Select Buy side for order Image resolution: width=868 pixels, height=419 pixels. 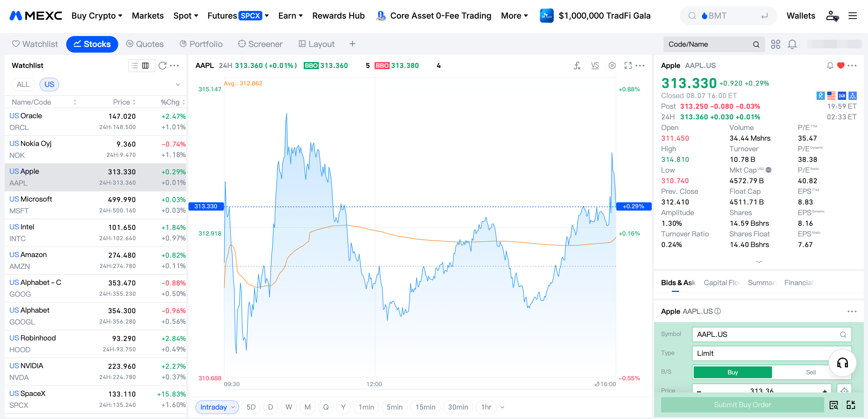click(733, 372)
